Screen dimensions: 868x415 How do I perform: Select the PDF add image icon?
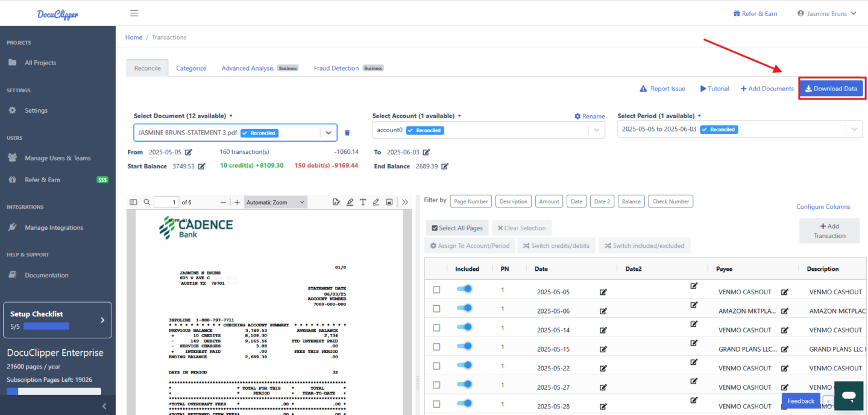pyautogui.click(x=389, y=202)
